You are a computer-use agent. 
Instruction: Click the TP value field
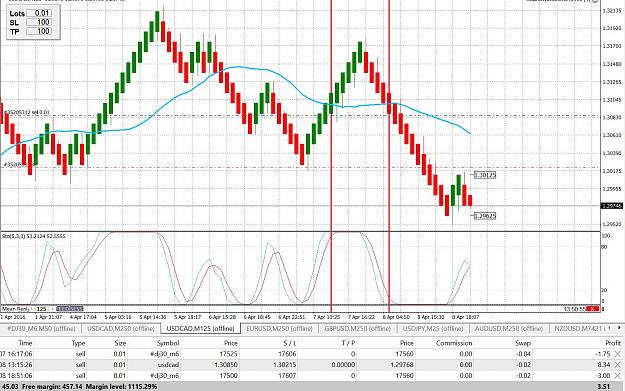tap(39, 31)
